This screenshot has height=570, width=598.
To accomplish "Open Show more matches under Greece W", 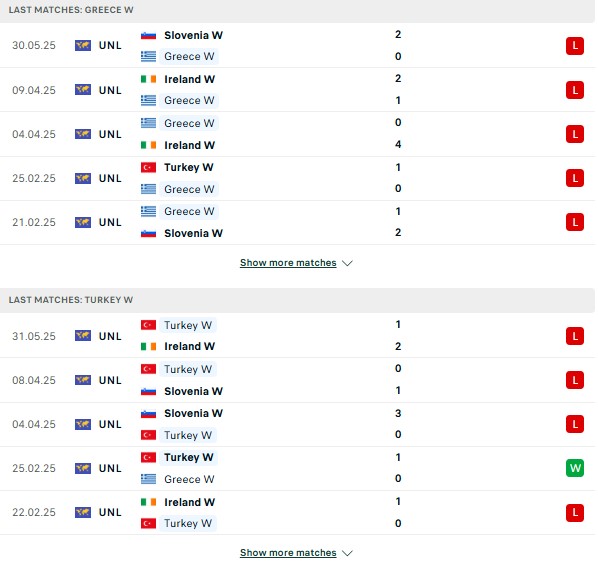I will [x=288, y=263].
